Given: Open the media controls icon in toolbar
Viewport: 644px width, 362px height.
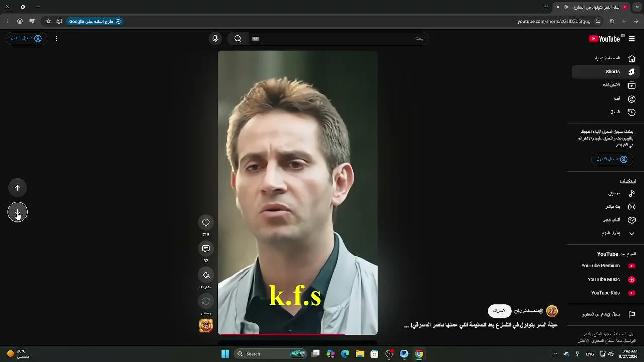Looking at the screenshot, I should 32,21.
